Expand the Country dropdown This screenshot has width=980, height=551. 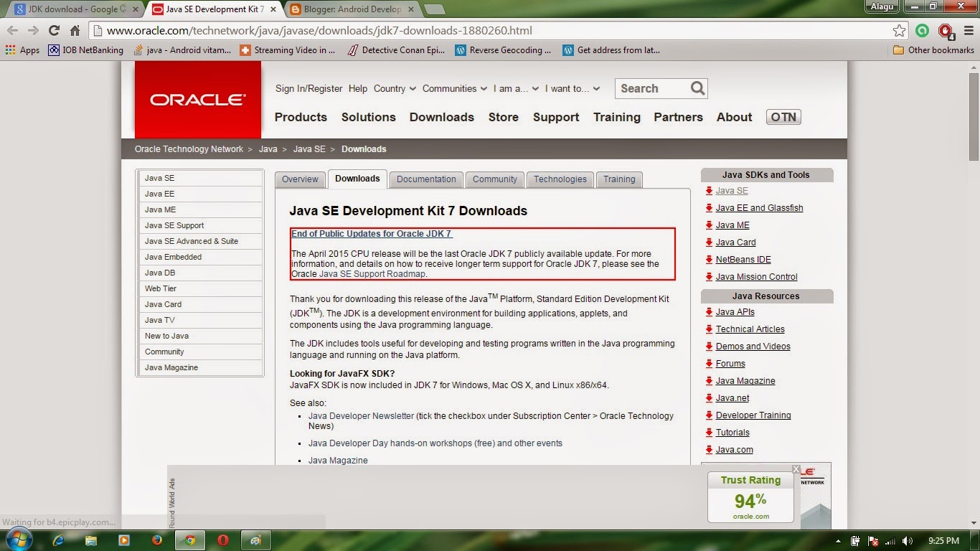[x=395, y=88]
